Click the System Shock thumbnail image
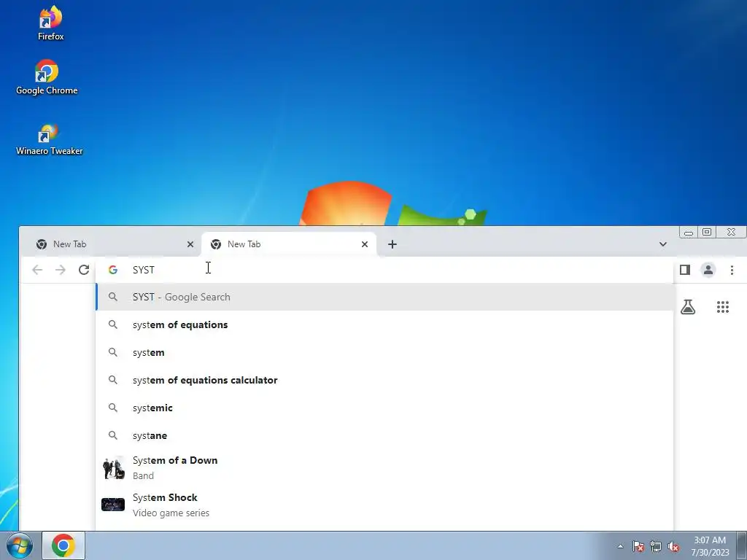 [113, 505]
